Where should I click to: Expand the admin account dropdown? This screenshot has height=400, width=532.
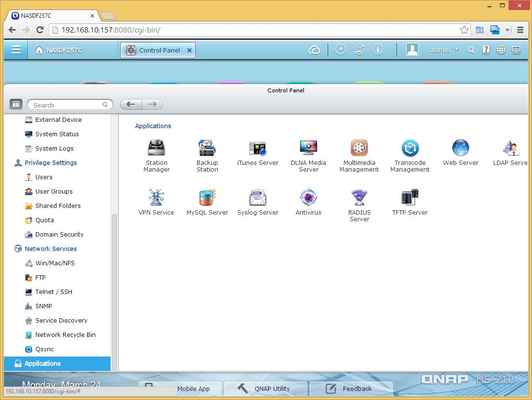pyautogui.click(x=444, y=50)
